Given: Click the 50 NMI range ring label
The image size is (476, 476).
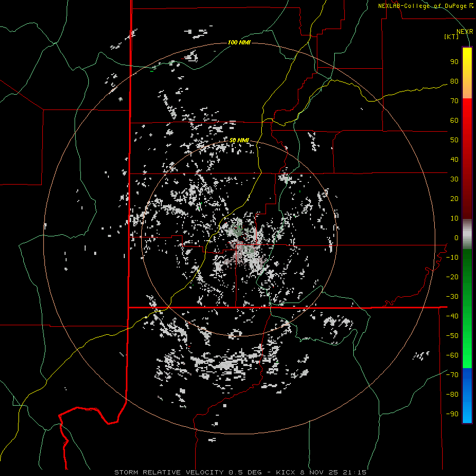Looking at the screenshot, I should pyautogui.click(x=239, y=140).
